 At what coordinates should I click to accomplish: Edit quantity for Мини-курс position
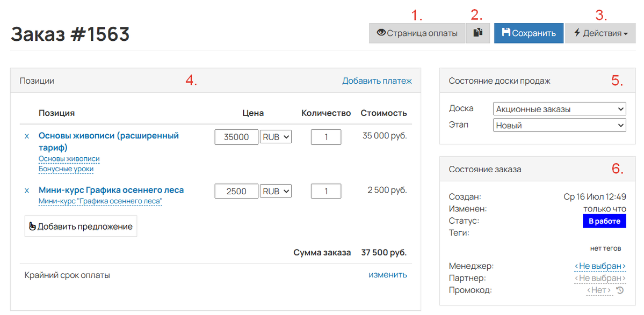click(x=326, y=191)
